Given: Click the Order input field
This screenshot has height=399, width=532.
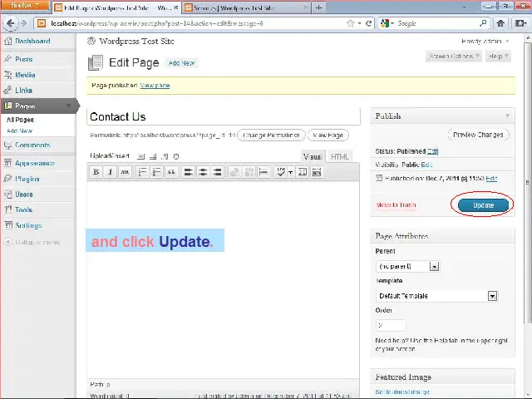Looking at the screenshot, I should [390, 325].
